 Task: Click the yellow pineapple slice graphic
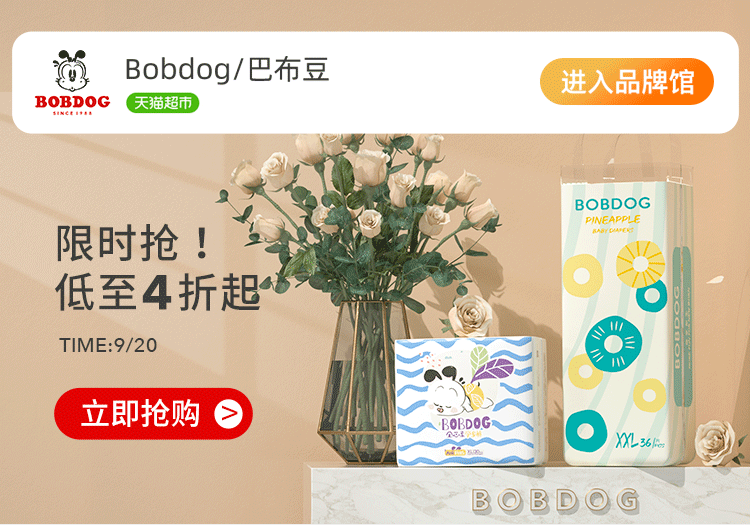pos(640,264)
